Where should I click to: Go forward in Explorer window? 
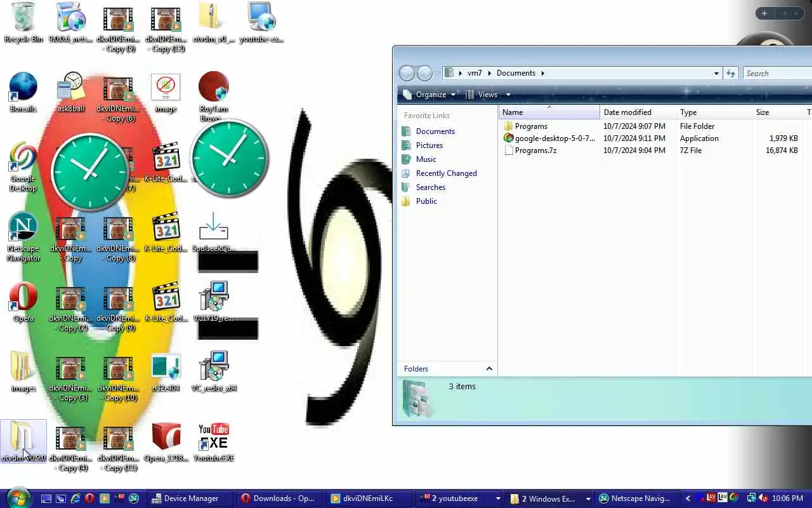(424, 73)
